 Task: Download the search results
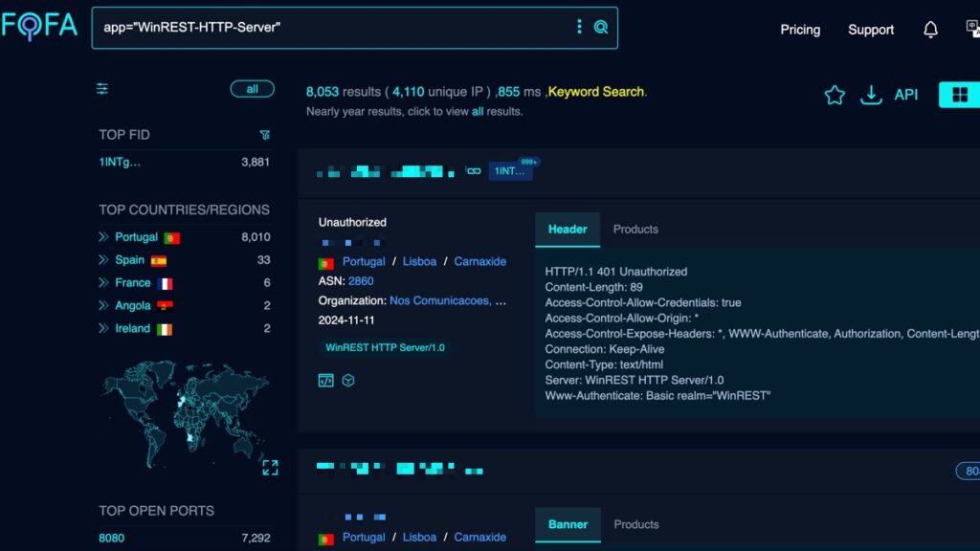point(871,96)
